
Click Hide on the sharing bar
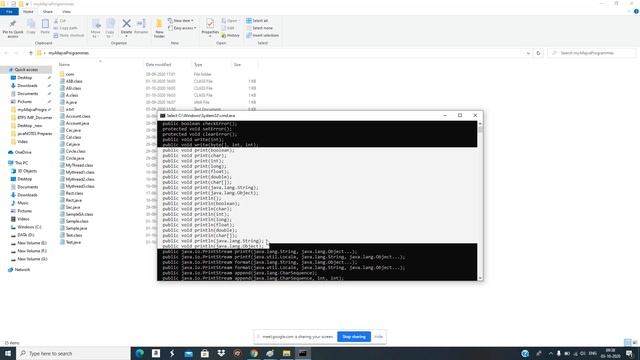point(378,337)
